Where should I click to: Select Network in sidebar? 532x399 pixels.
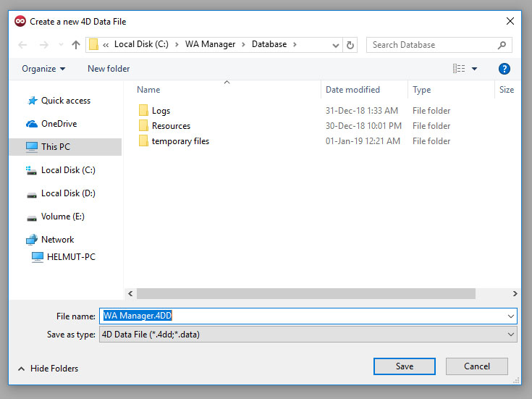click(x=58, y=240)
